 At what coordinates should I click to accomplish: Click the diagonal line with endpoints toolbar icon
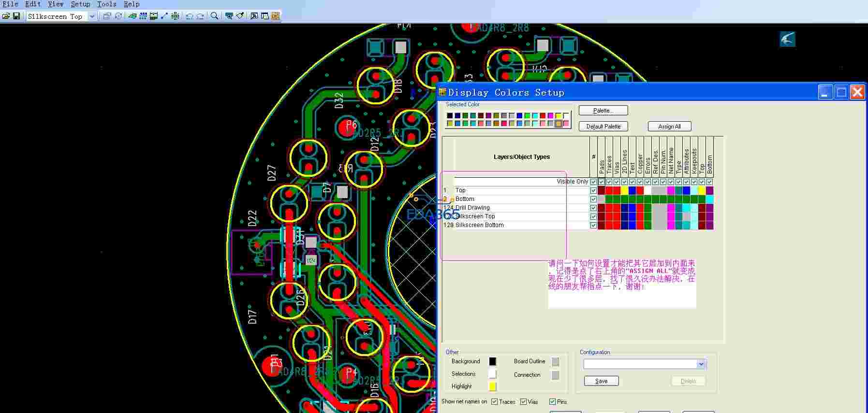pos(164,16)
